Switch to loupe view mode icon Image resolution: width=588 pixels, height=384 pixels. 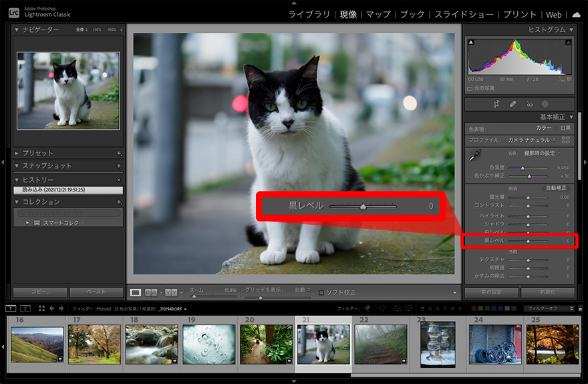136,292
